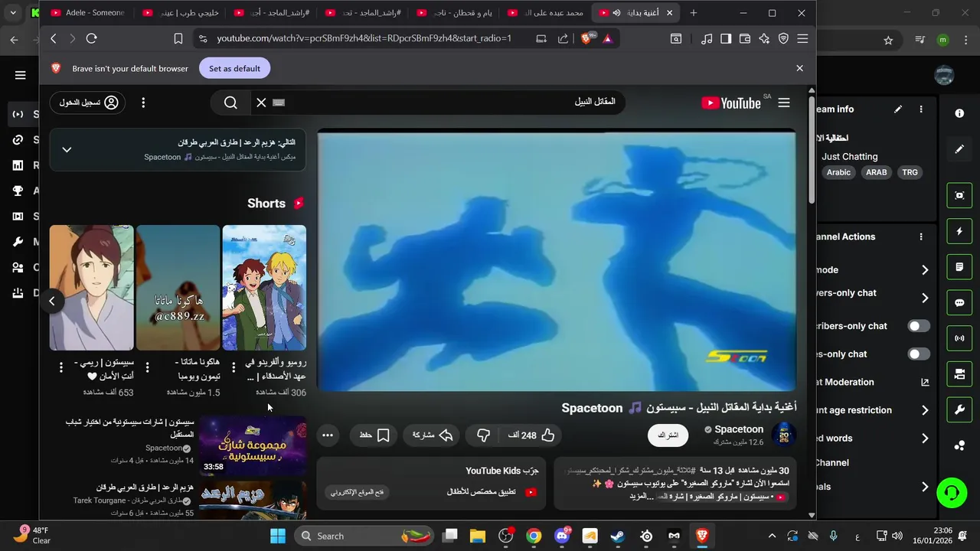Switch to محمد عبده tab
Screen dimensions: 980x551
(x=544, y=13)
